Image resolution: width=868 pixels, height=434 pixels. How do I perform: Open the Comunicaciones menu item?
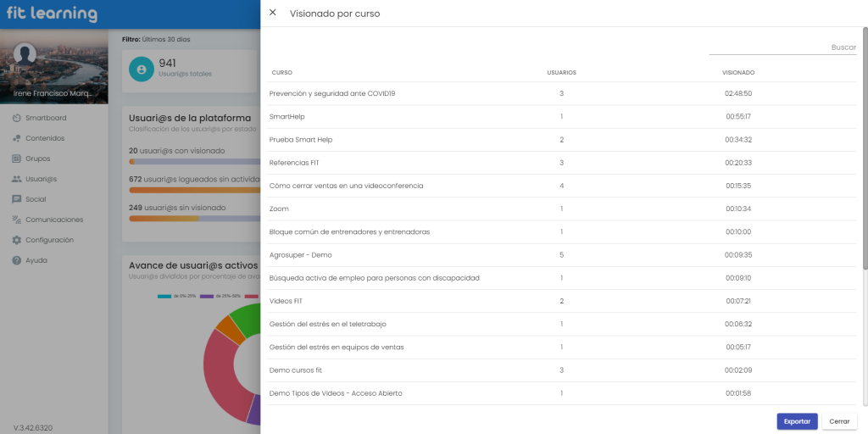pos(54,220)
